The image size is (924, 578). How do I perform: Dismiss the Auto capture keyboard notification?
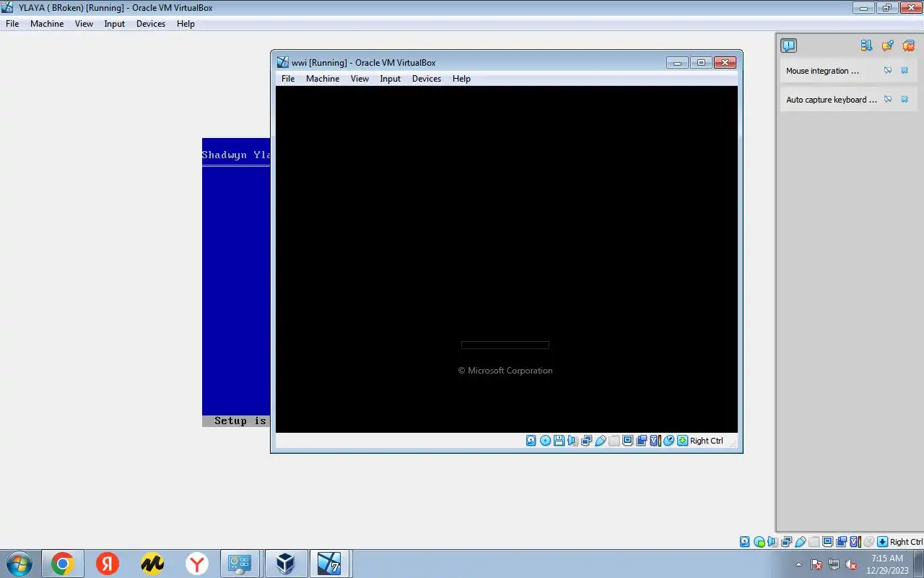click(x=905, y=99)
